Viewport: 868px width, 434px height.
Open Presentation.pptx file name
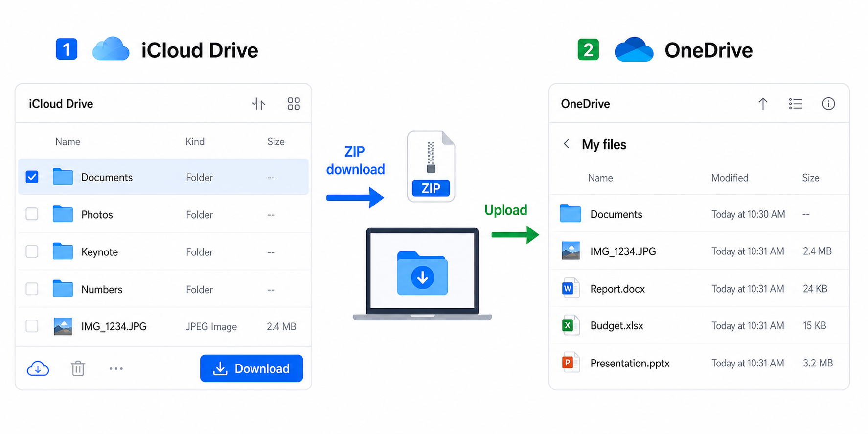point(630,364)
